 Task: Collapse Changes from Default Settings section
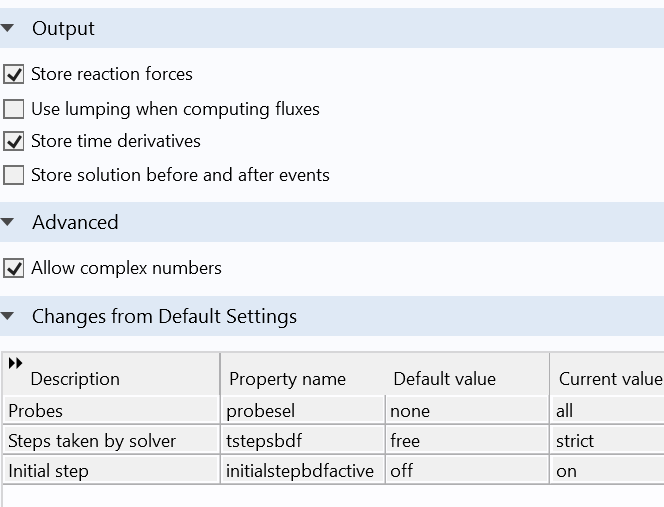point(9,317)
